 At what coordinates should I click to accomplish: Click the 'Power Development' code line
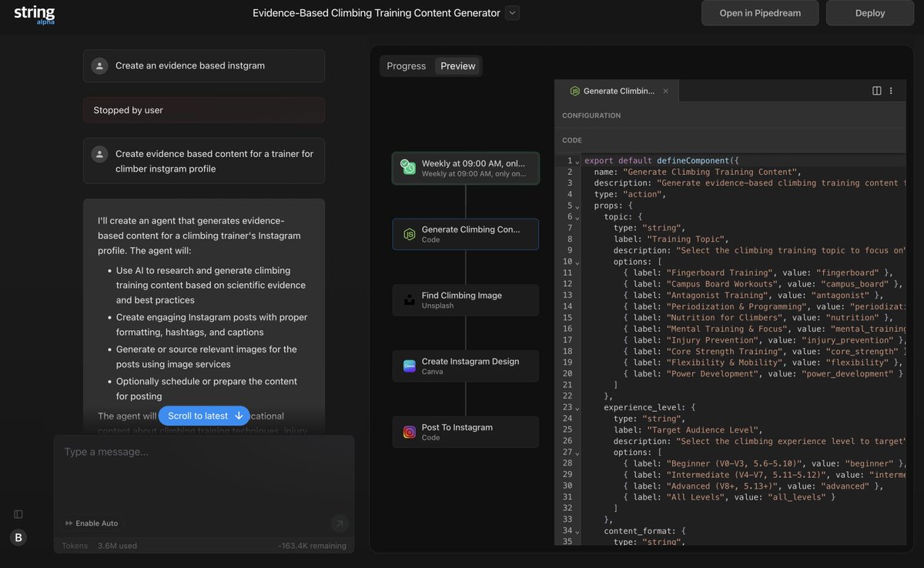[x=763, y=374]
